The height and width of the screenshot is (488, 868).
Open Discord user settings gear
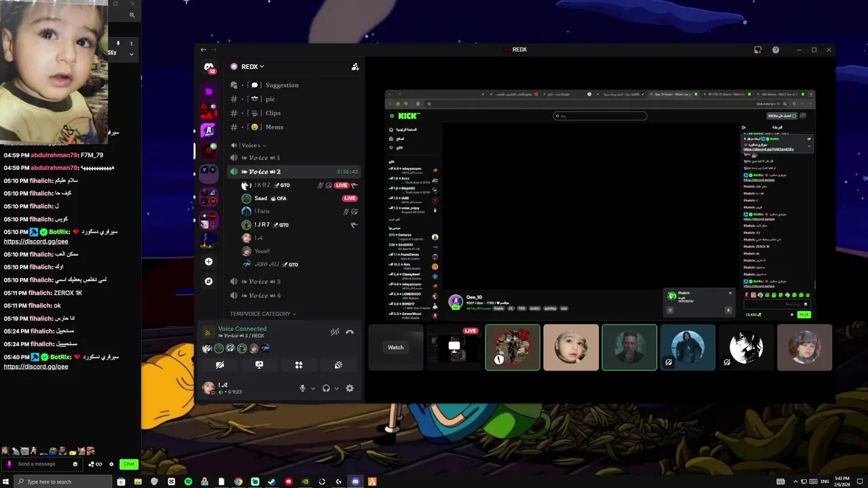pyautogui.click(x=350, y=388)
